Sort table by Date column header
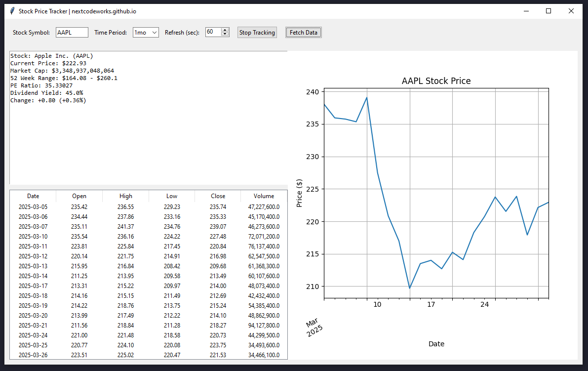This screenshot has width=588, height=371. [x=33, y=196]
